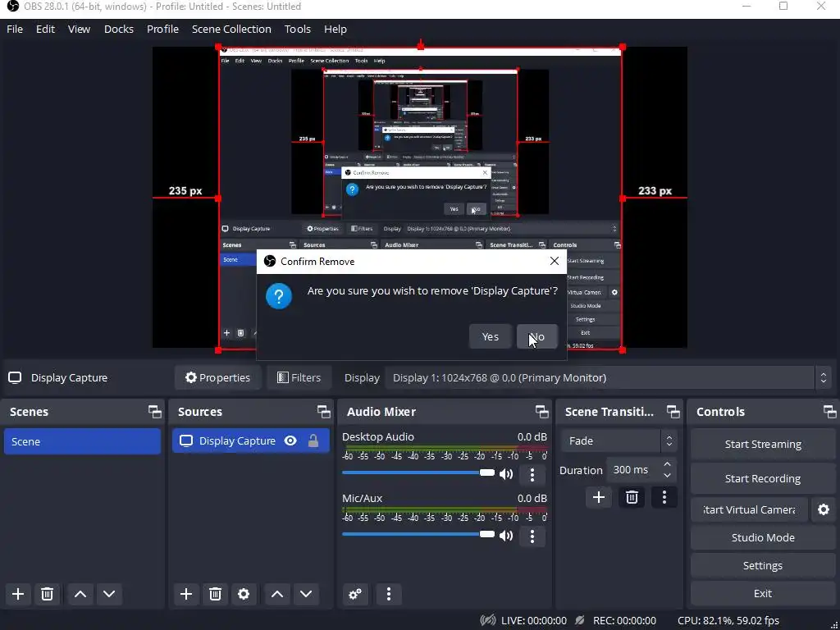The width and height of the screenshot is (840, 630).
Task: Mute Mic/Aux speaker icon
Action: click(506, 536)
